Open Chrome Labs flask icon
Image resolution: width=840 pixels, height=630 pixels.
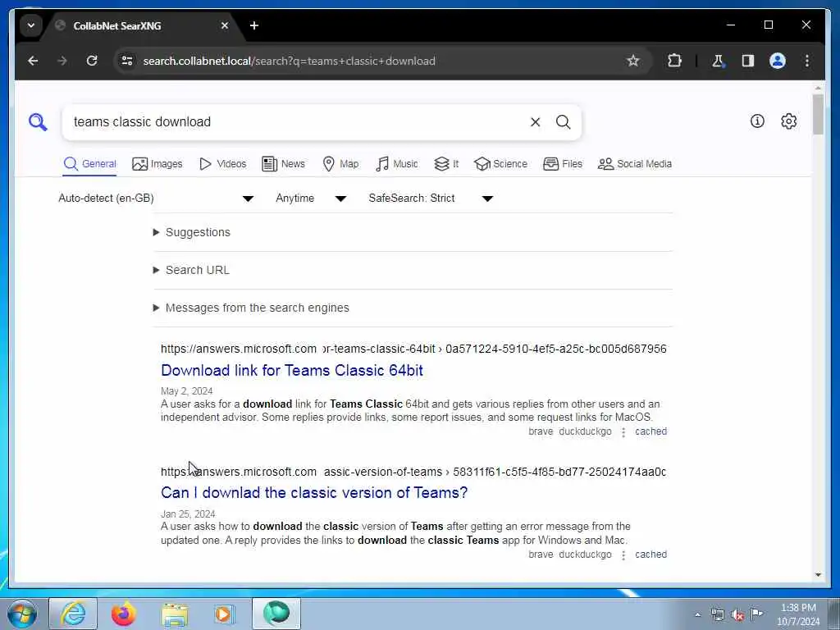(718, 61)
